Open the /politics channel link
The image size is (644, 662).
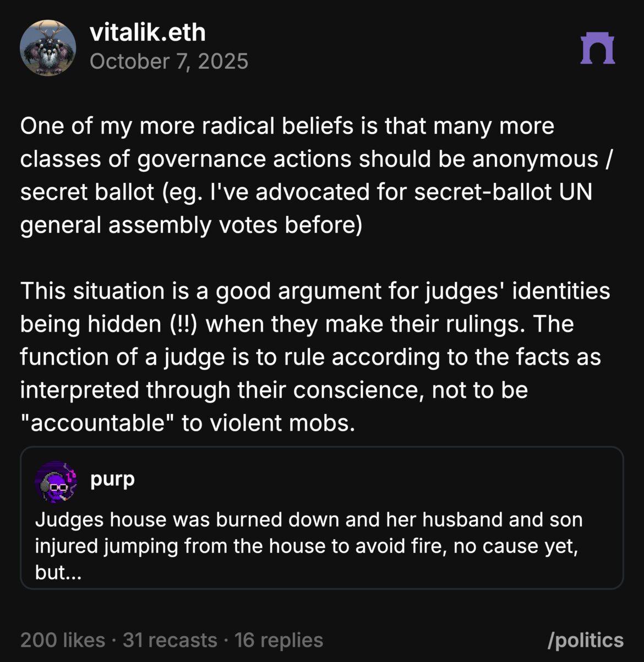pyautogui.click(x=586, y=640)
